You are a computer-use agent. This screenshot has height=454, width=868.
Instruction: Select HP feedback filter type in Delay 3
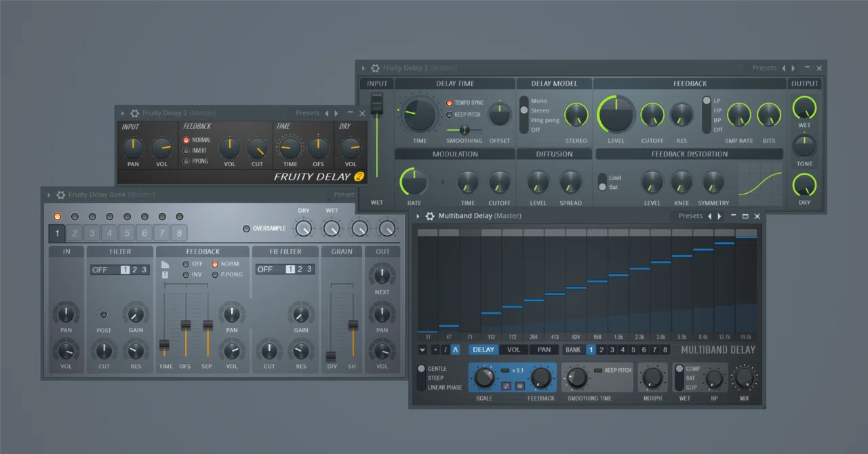coord(717,110)
